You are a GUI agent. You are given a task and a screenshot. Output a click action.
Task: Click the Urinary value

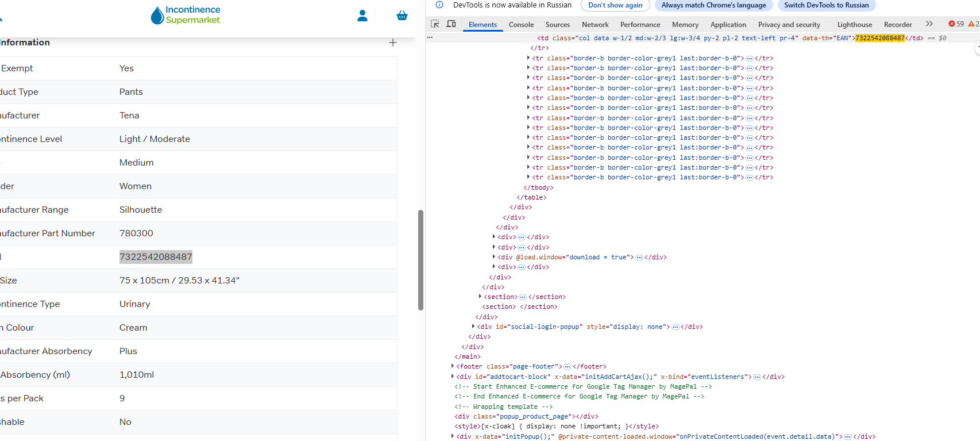point(135,304)
